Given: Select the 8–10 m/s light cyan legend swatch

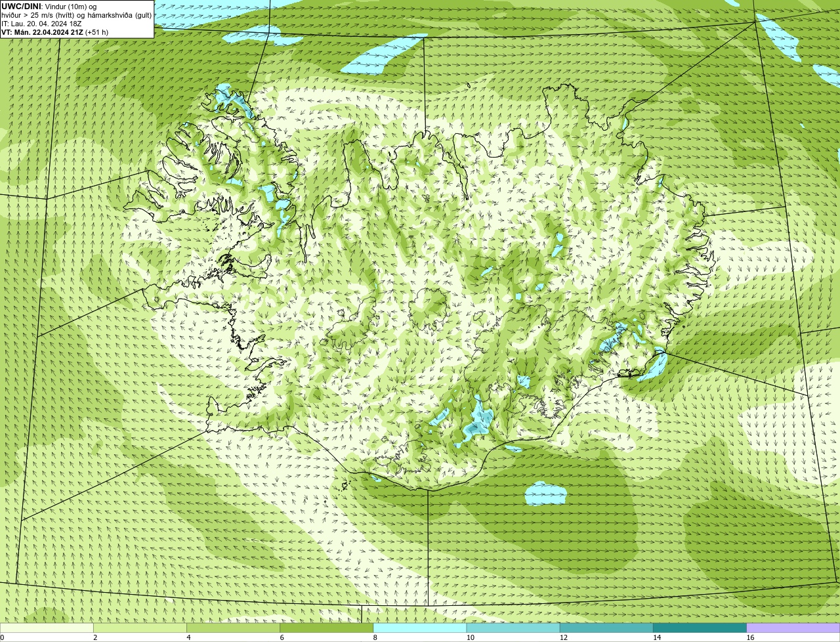Looking at the screenshot, I should 420,628.
